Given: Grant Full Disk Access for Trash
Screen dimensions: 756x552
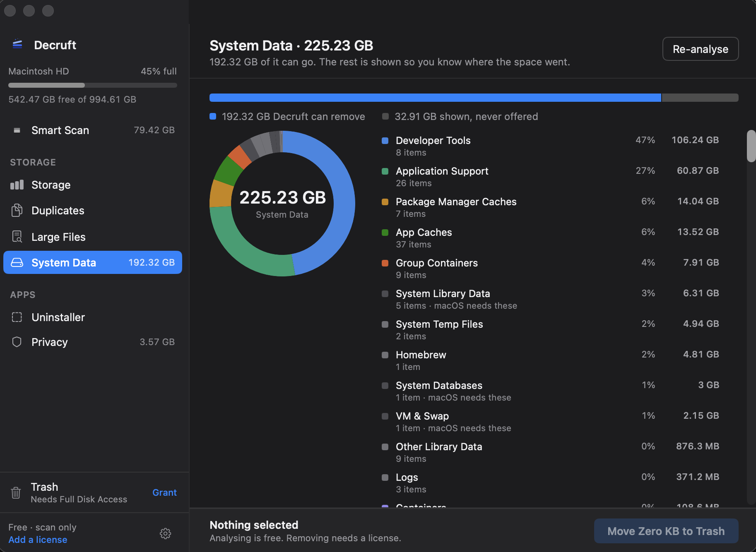Looking at the screenshot, I should [x=164, y=492].
